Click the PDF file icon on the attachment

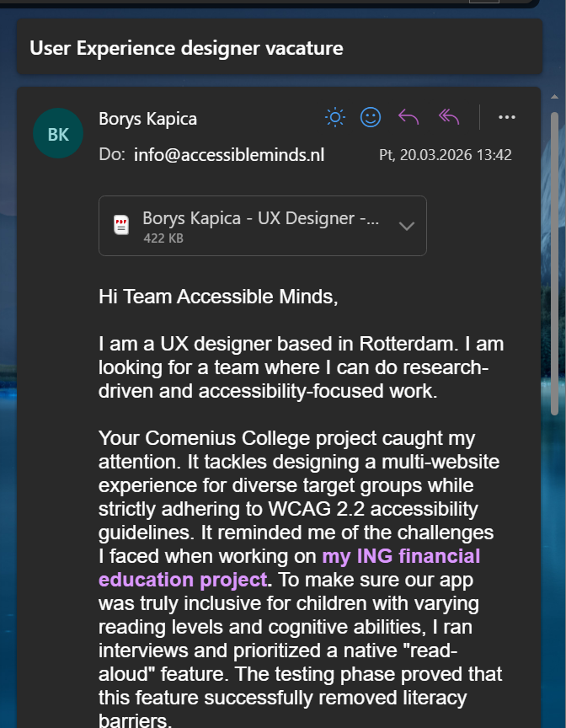pyautogui.click(x=122, y=225)
